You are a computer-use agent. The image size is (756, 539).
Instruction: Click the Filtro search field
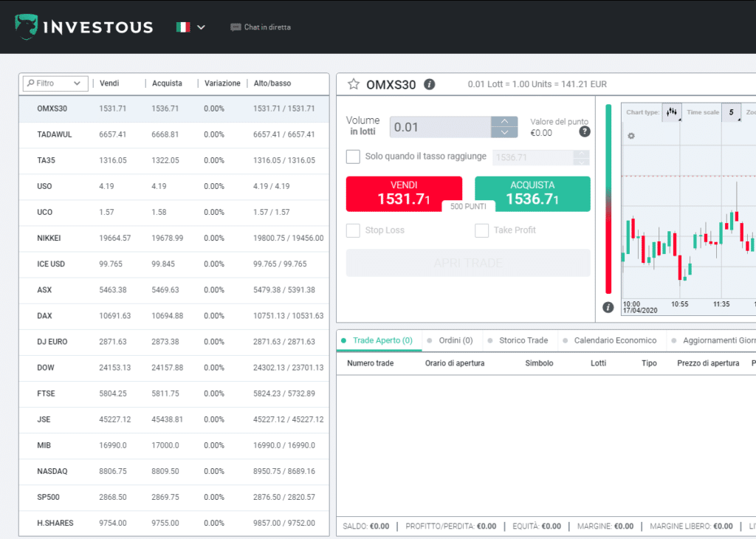click(55, 83)
